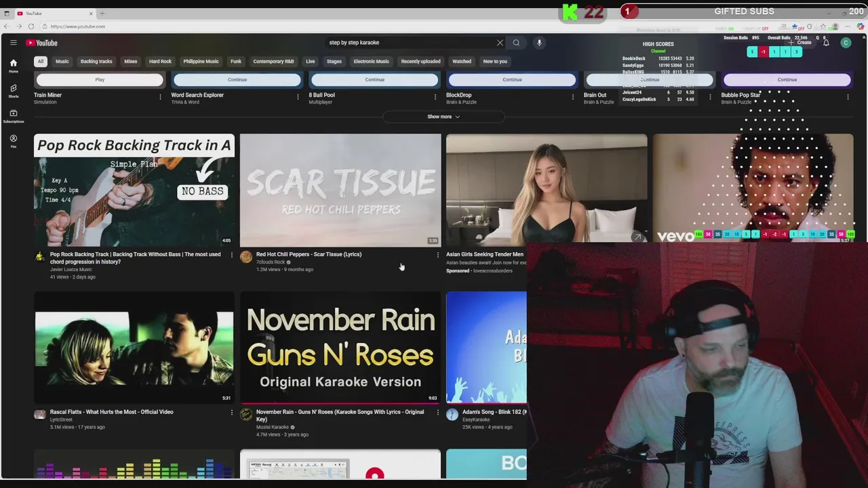The image size is (868, 488).
Task: Open options for Train Miner game
Action: tap(160, 97)
